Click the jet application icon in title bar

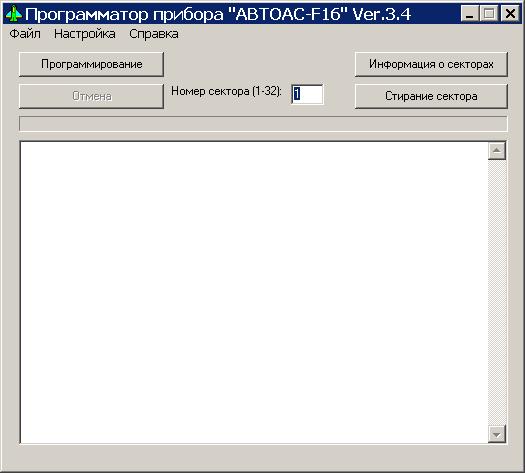pyautogui.click(x=14, y=14)
